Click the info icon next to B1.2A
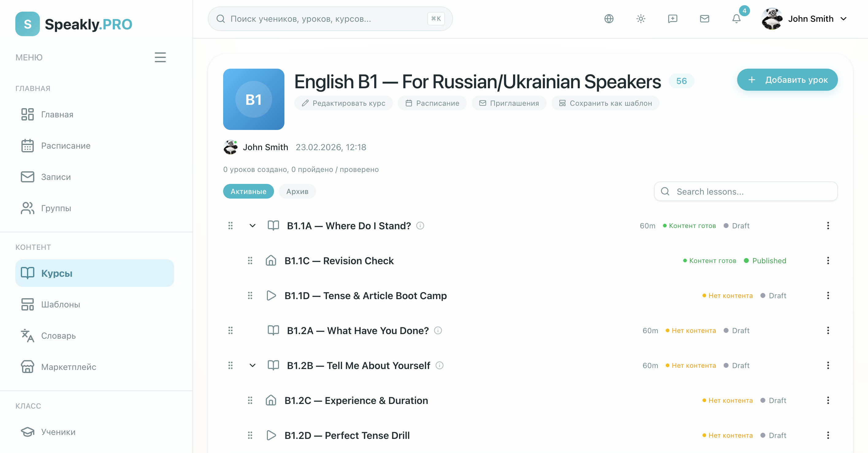Screen dimensions: 868x453 tap(438, 330)
